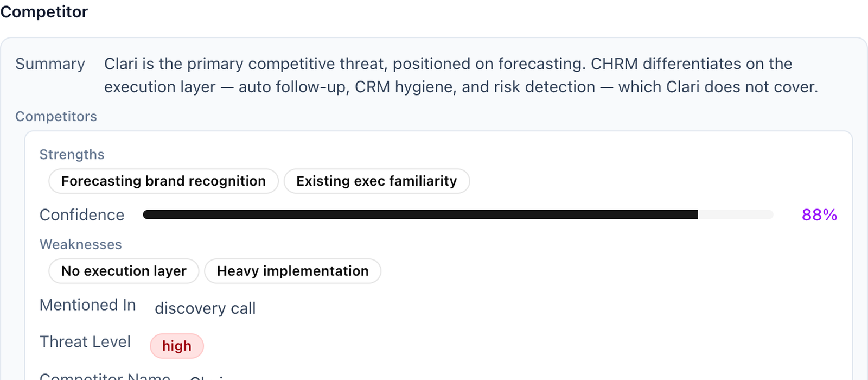Screen dimensions: 868x380
Task: Click the Mentioned In label
Action: pos(87,305)
